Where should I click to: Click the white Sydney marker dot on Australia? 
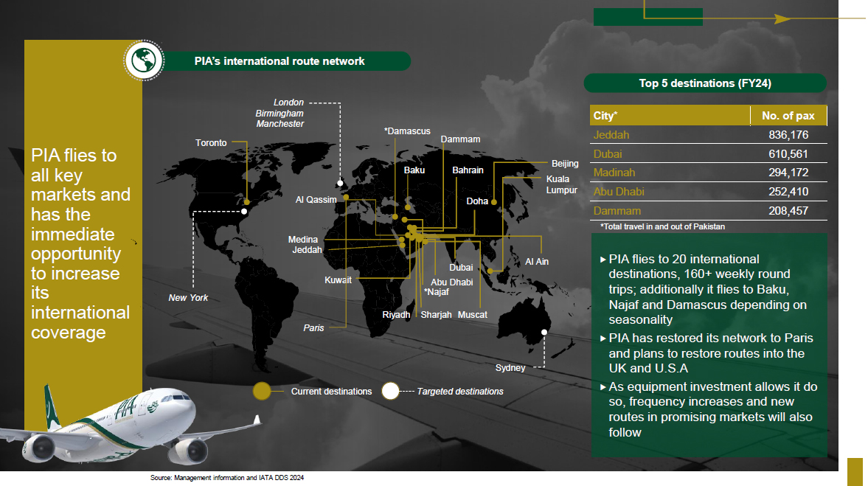tap(544, 332)
